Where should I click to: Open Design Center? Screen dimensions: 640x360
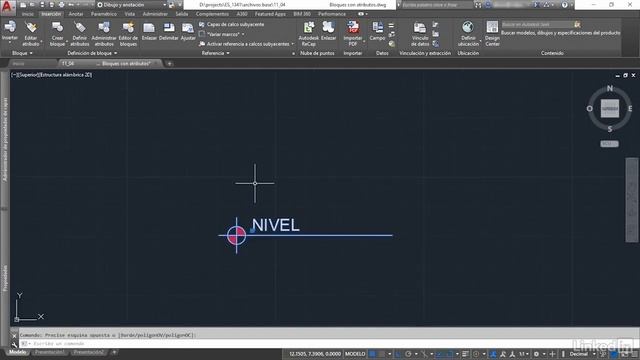pyautogui.click(x=492, y=33)
